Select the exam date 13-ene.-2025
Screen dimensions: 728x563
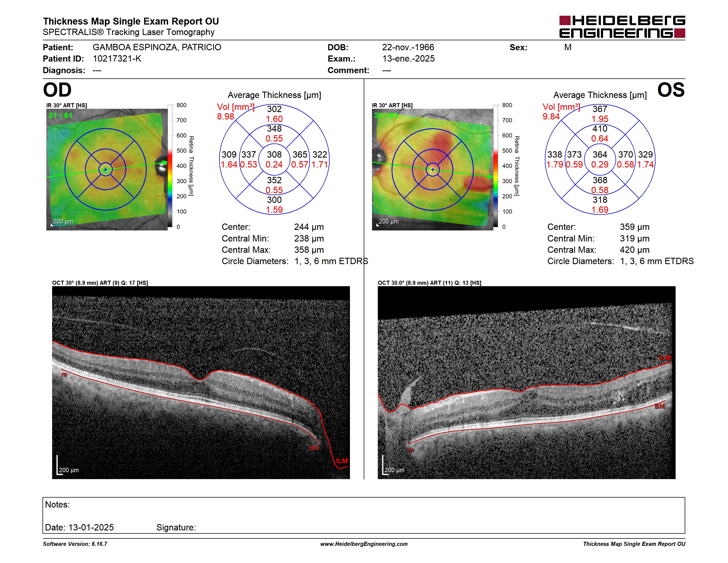pyautogui.click(x=408, y=59)
